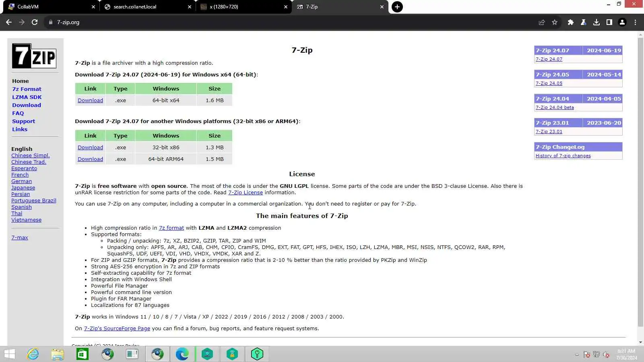Viewport: 644px width, 362px height.
Task: Open the 7-Zip License link
Action: point(246,193)
